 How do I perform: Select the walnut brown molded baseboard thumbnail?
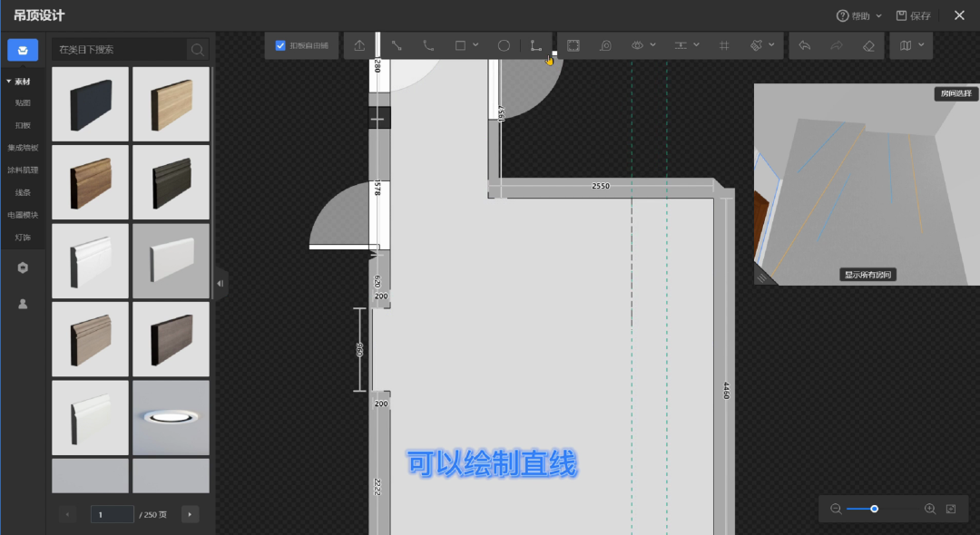pos(90,182)
